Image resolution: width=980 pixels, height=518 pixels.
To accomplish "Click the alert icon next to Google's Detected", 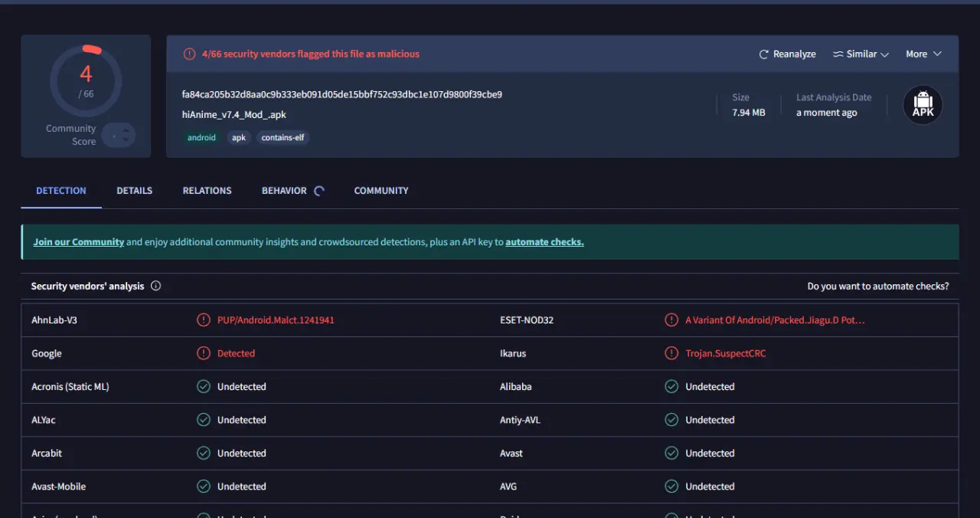I will pyautogui.click(x=204, y=353).
